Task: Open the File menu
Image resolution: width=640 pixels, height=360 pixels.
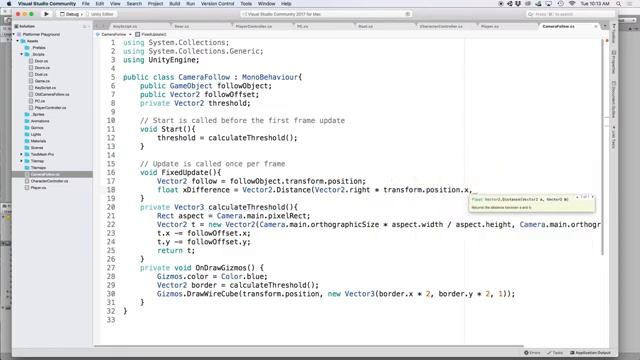Action: coord(85,4)
